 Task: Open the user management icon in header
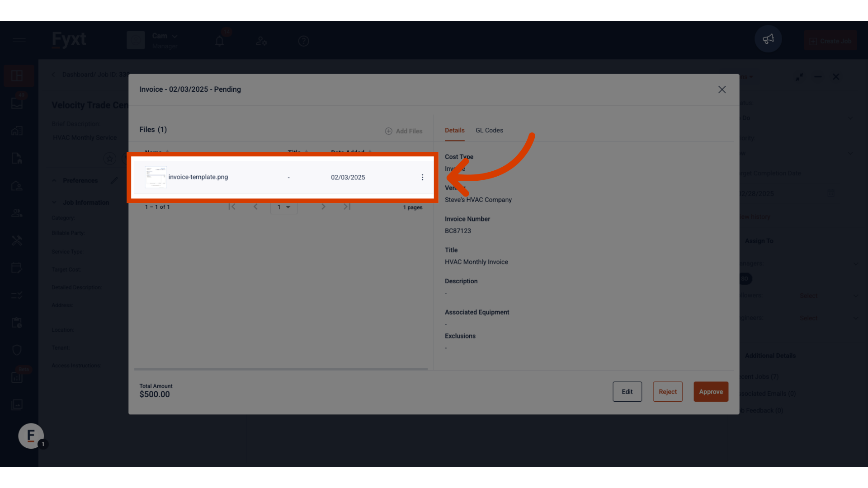261,41
